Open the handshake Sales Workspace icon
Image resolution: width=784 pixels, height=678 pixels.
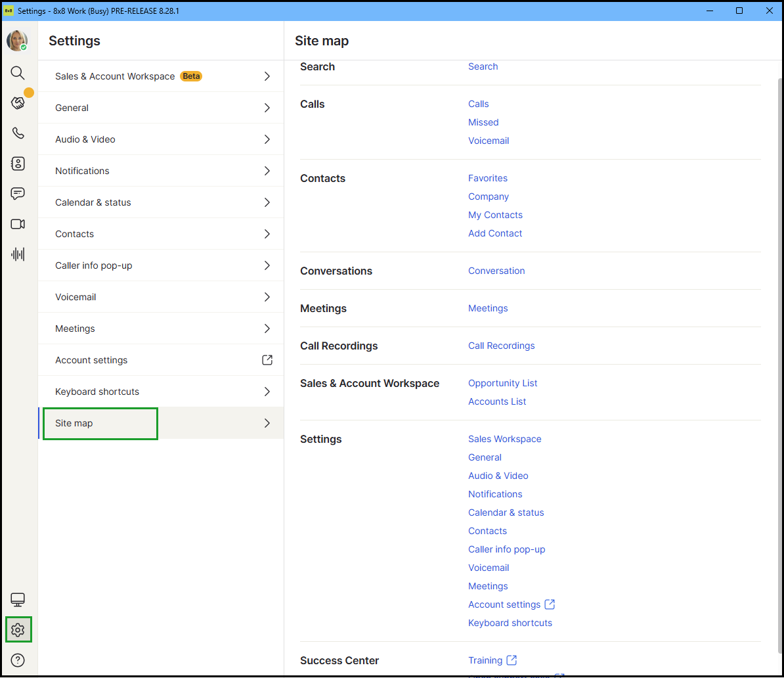click(x=18, y=103)
